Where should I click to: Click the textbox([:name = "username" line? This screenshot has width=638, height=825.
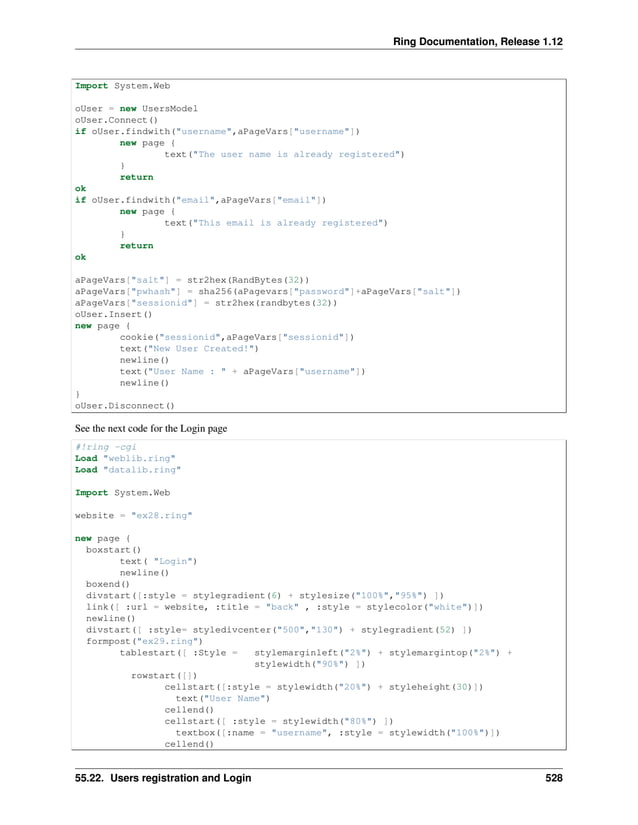coord(338,733)
